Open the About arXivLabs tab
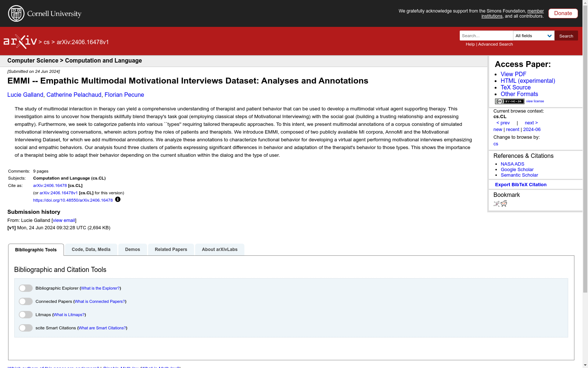The width and height of the screenshot is (588, 368). [x=220, y=250]
